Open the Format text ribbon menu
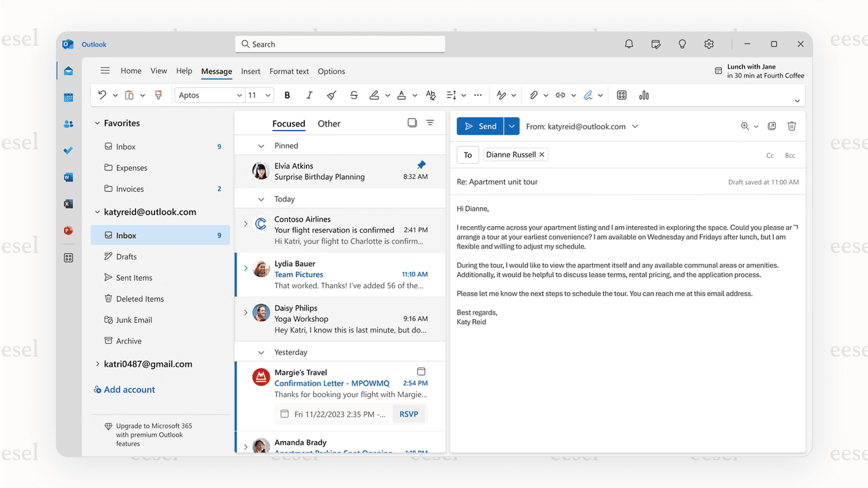The height and width of the screenshot is (488, 868). pyautogui.click(x=289, y=71)
